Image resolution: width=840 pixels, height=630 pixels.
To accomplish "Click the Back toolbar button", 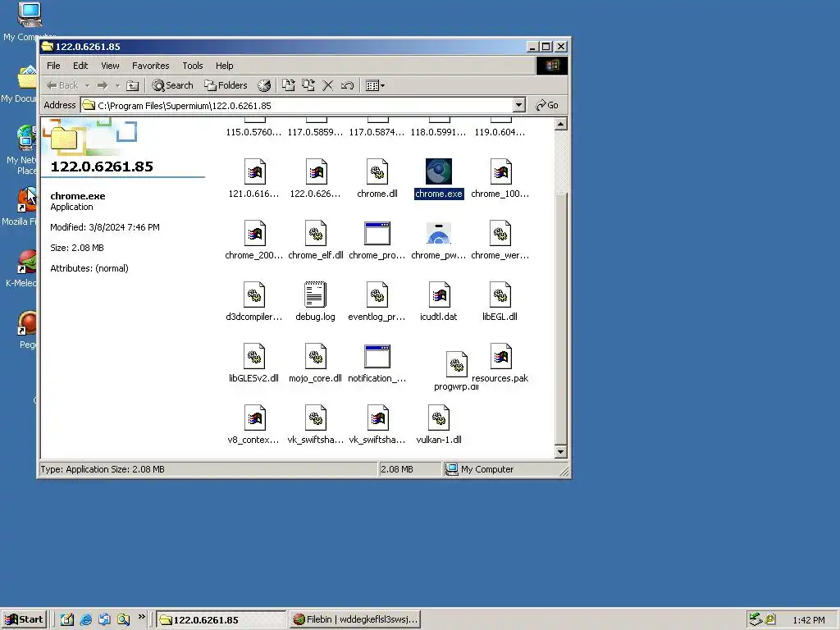I will point(62,85).
